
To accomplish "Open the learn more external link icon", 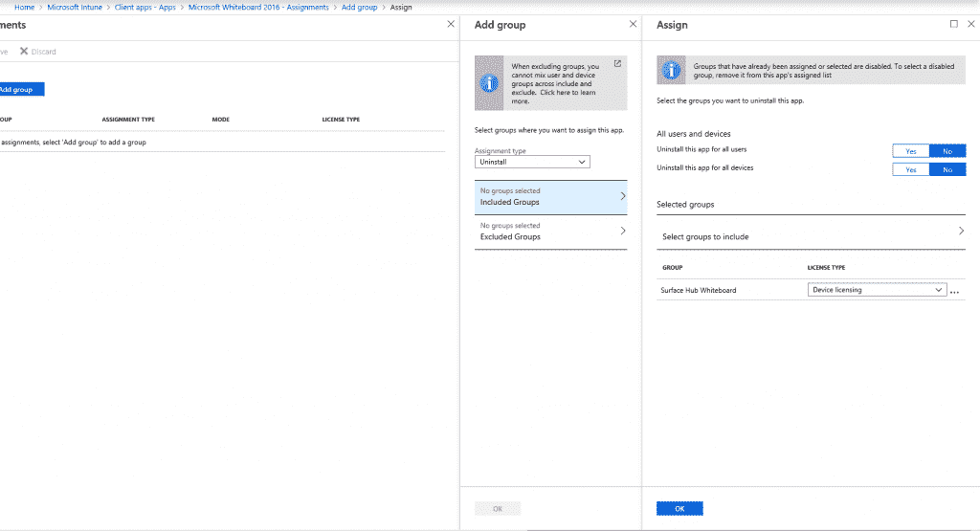I will (x=617, y=64).
